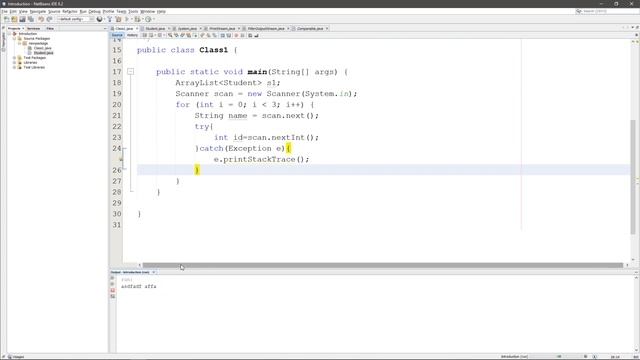Open the Run menu
This screenshot has width=640, height=360.
coord(83,11)
